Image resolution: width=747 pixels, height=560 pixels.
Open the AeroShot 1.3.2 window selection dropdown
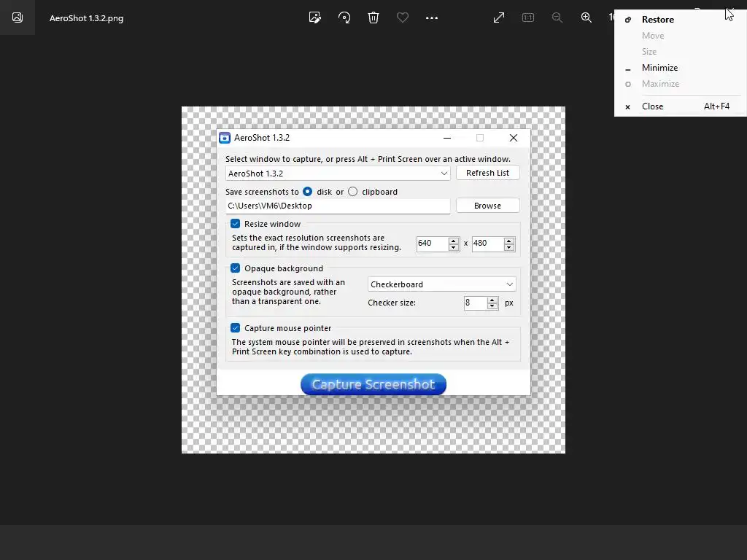pyautogui.click(x=338, y=174)
